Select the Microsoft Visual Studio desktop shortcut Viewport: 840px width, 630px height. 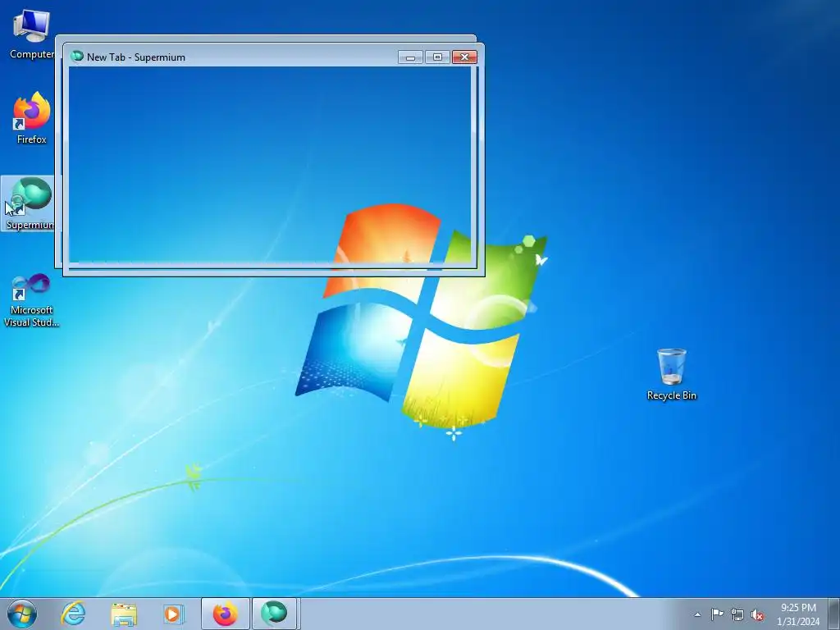(x=31, y=300)
